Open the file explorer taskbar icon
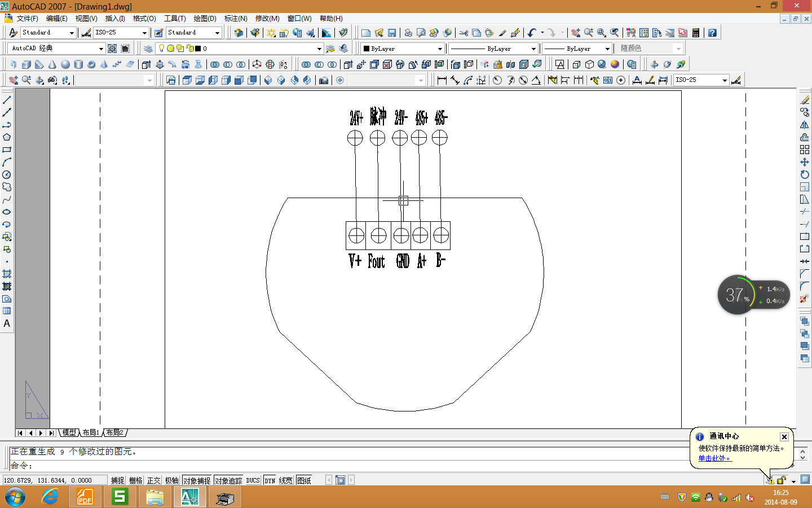Viewport: 812px width, 508px height. point(155,497)
